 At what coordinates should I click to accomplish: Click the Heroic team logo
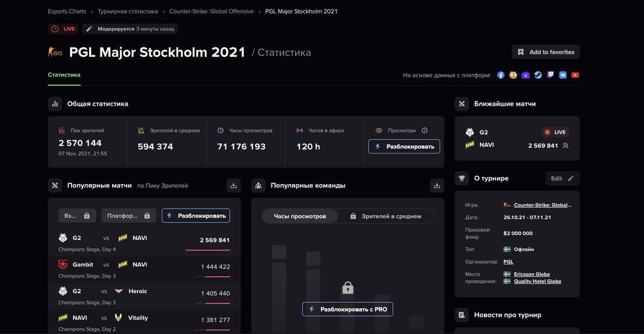click(119, 291)
